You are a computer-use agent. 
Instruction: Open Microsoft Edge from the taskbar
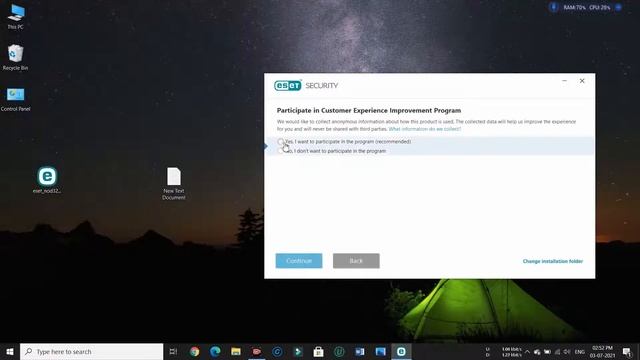click(215, 351)
